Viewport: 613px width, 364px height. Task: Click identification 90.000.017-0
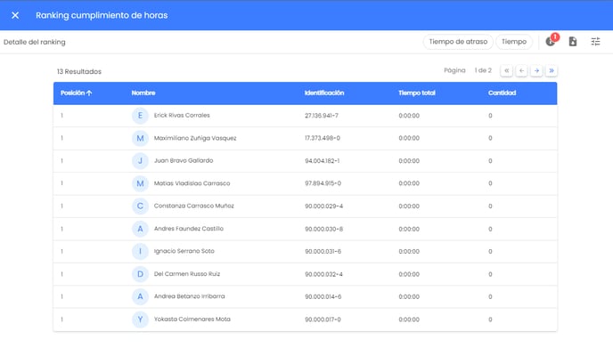click(x=323, y=320)
